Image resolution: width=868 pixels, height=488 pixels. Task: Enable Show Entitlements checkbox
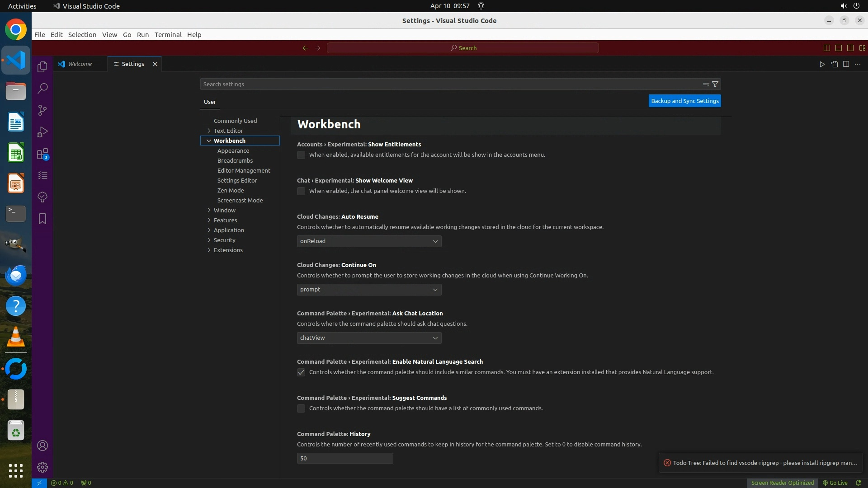tap(301, 155)
